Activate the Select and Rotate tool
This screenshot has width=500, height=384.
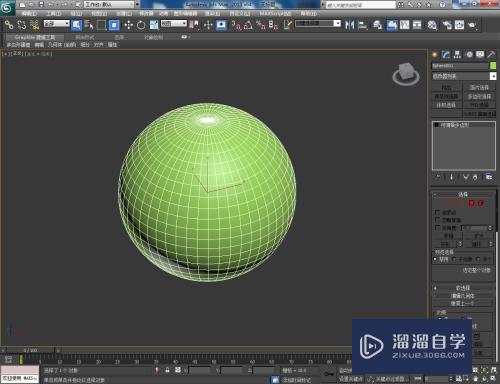pyautogui.click(x=141, y=25)
